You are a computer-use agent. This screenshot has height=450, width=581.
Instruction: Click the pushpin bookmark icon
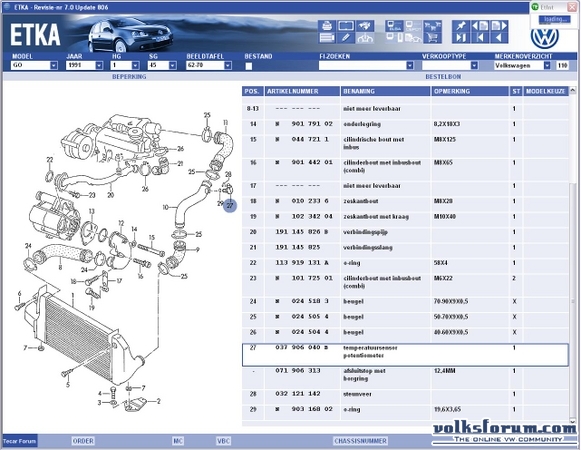point(461,26)
